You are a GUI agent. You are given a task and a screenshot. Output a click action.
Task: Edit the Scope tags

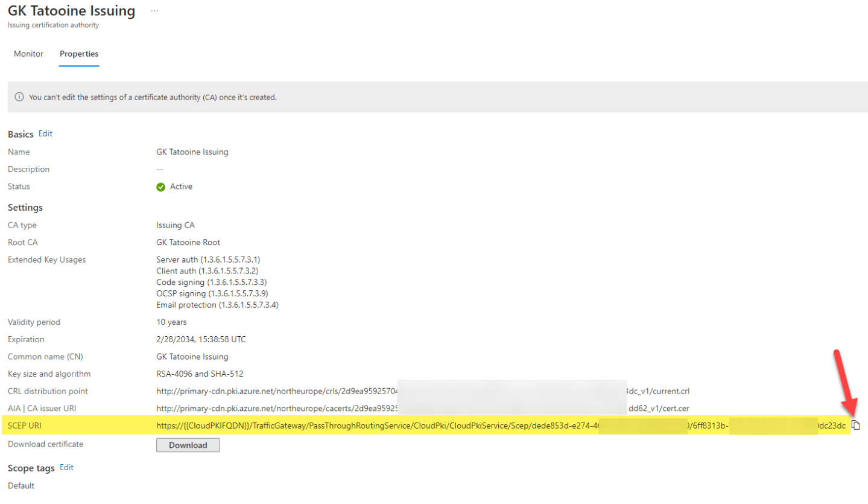click(x=66, y=467)
